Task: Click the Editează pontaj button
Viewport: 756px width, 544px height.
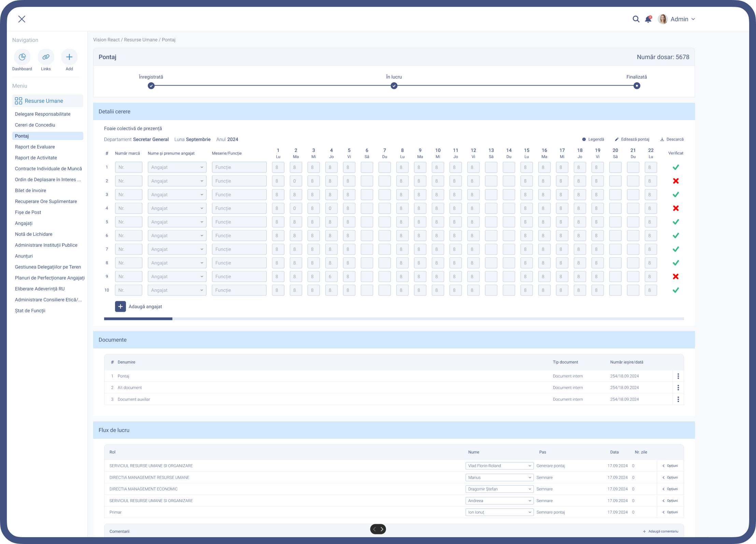Action: [x=632, y=139]
